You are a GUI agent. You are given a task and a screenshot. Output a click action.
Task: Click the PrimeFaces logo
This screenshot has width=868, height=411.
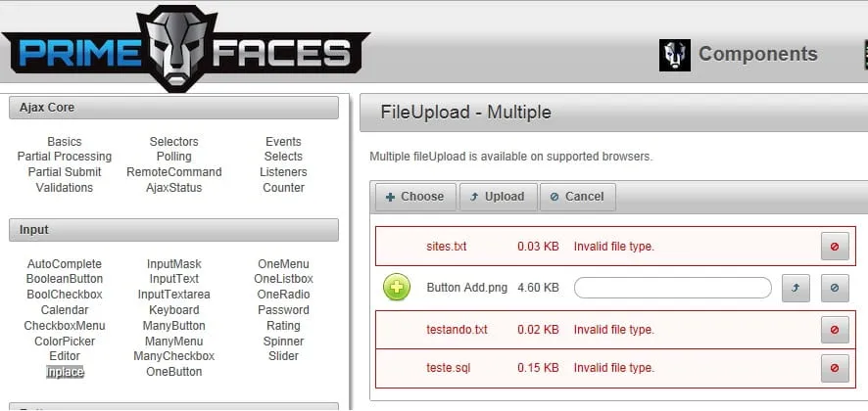[x=185, y=50]
